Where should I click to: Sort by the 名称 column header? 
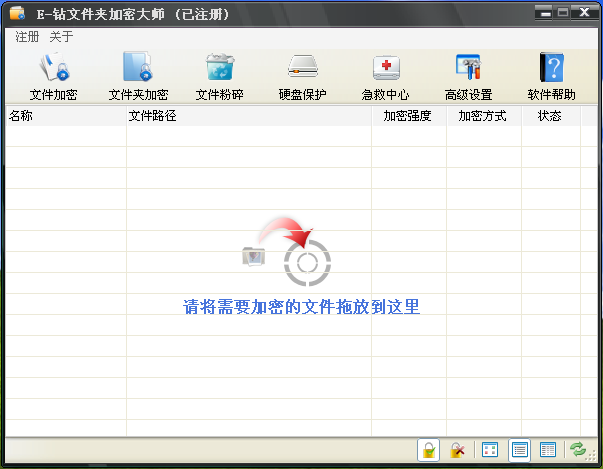pos(66,116)
